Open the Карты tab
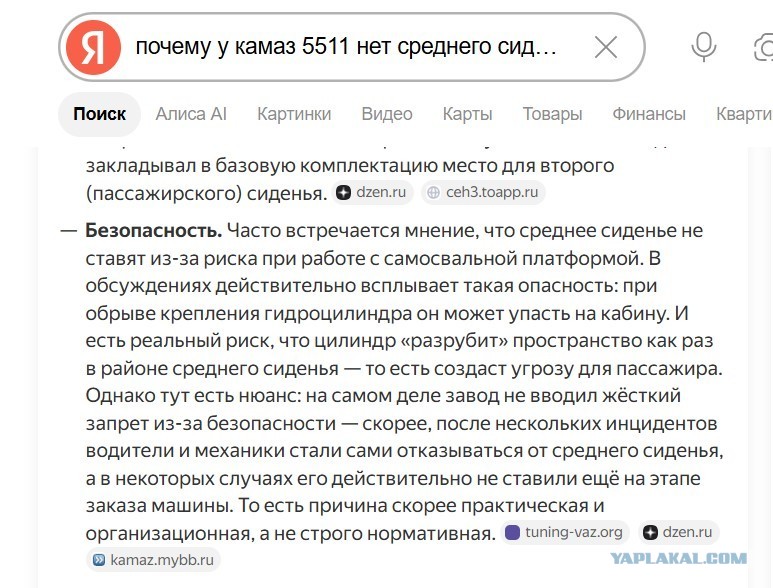The width and height of the screenshot is (773, 588). click(467, 114)
